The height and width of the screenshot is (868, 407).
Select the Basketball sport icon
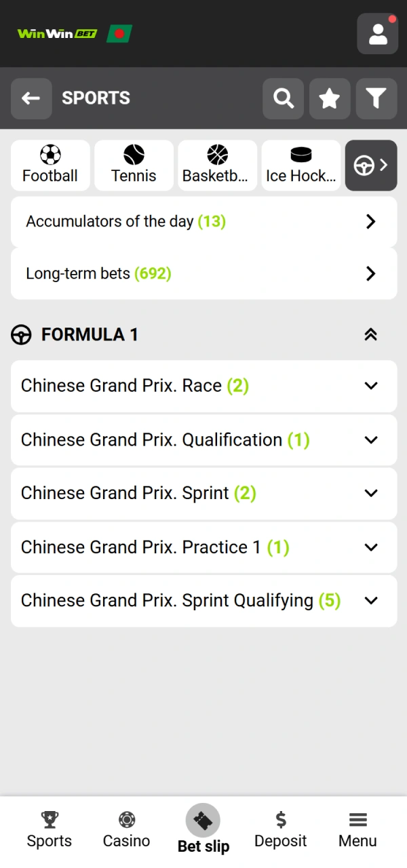coord(217,165)
